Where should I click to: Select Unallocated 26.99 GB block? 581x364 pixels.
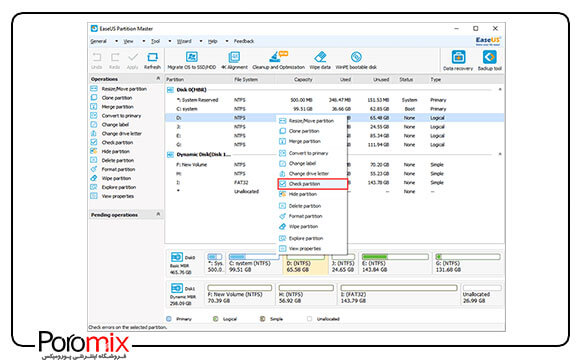(x=482, y=294)
